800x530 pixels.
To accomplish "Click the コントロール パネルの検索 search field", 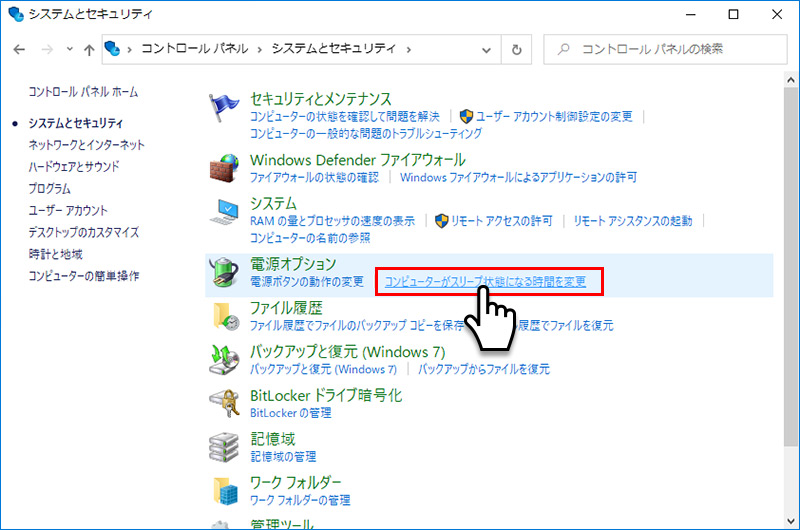I will [x=665, y=49].
